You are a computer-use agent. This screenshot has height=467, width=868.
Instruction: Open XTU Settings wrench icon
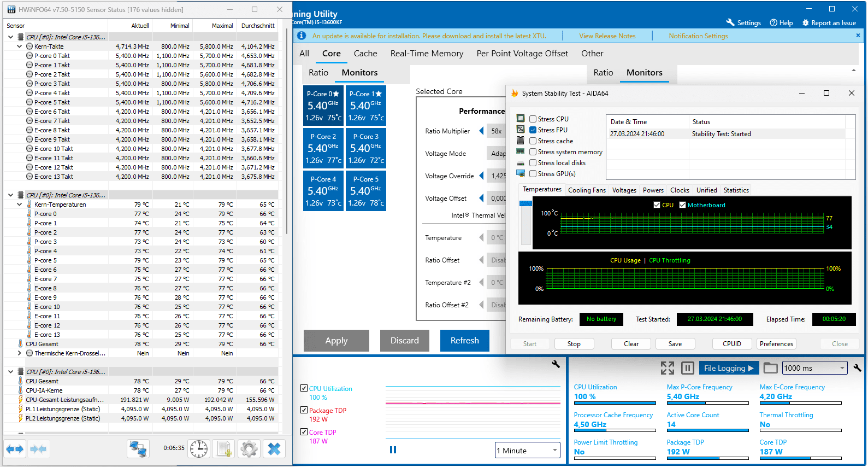click(x=730, y=22)
